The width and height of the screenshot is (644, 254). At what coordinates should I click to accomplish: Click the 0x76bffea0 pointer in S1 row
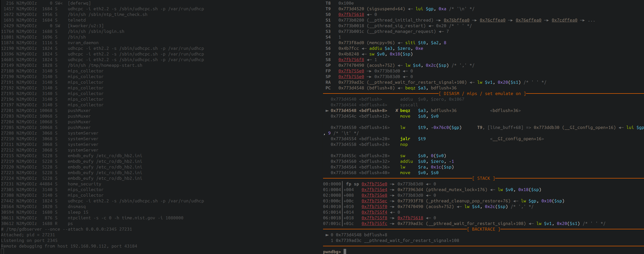pyautogui.click(x=457, y=20)
